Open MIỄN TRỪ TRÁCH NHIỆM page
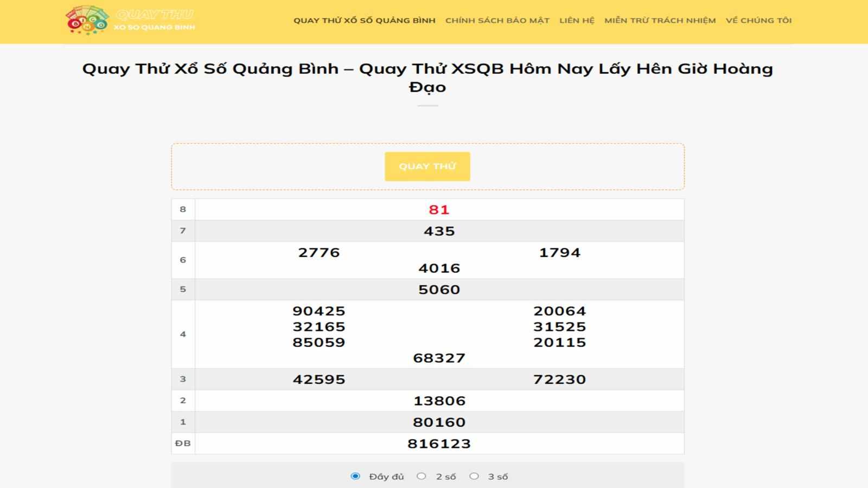This screenshot has width=868, height=488. 660,20
